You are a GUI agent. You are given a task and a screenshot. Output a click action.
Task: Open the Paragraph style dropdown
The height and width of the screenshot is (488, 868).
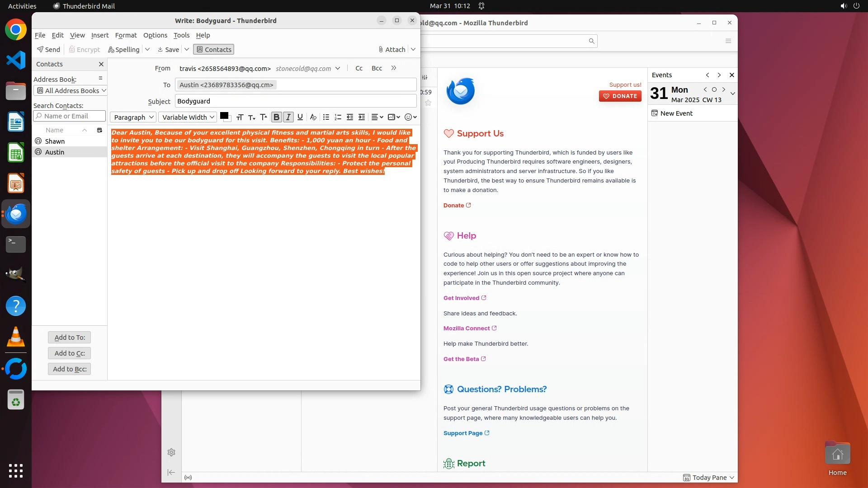click(133, 117)
